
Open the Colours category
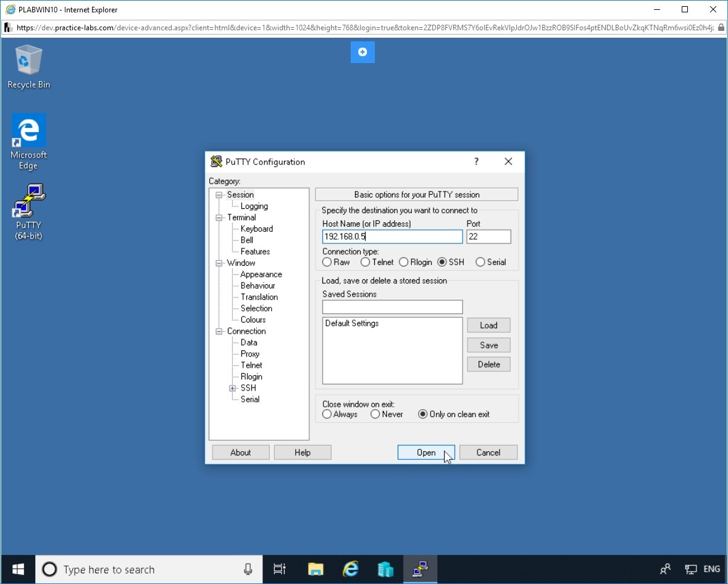click(x=253, y=320)
